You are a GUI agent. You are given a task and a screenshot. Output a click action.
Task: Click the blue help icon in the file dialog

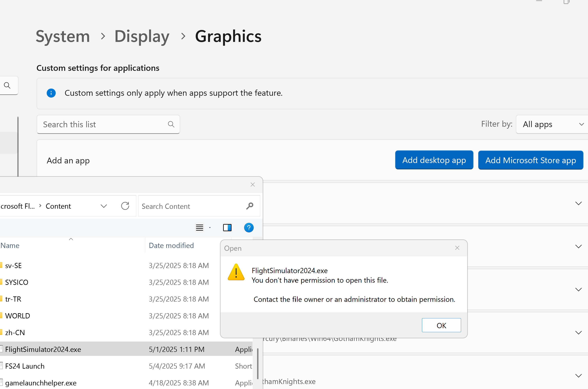(249, 227)
